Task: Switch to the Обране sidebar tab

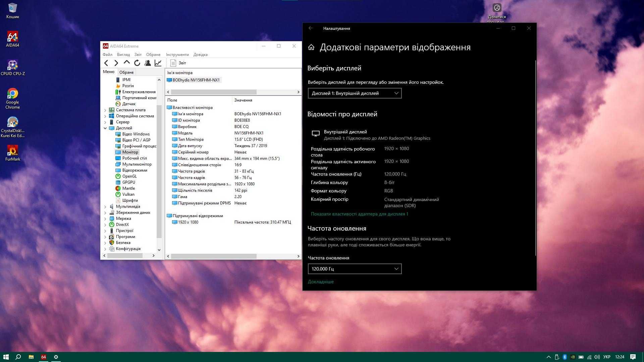Action: point(126,72)
